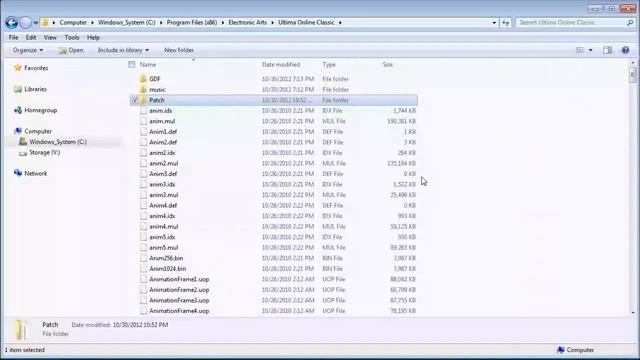Click the anim2.mul file icon
640x360 pixels.
143,163
